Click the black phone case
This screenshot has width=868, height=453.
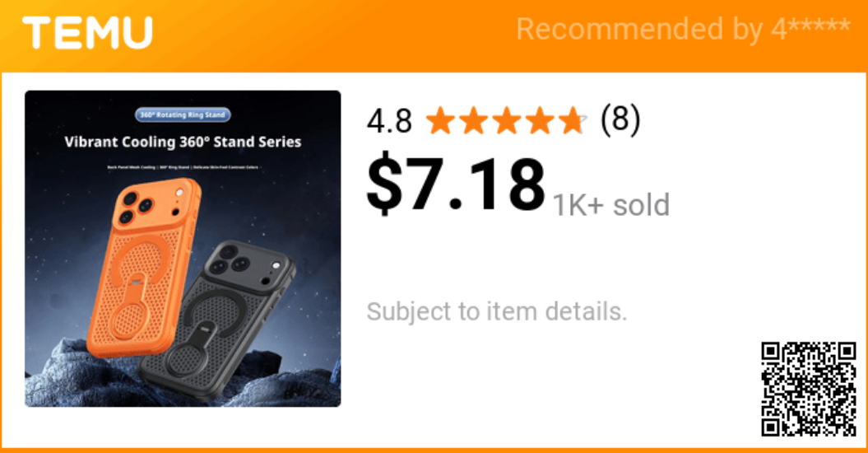tap(216, 321)
